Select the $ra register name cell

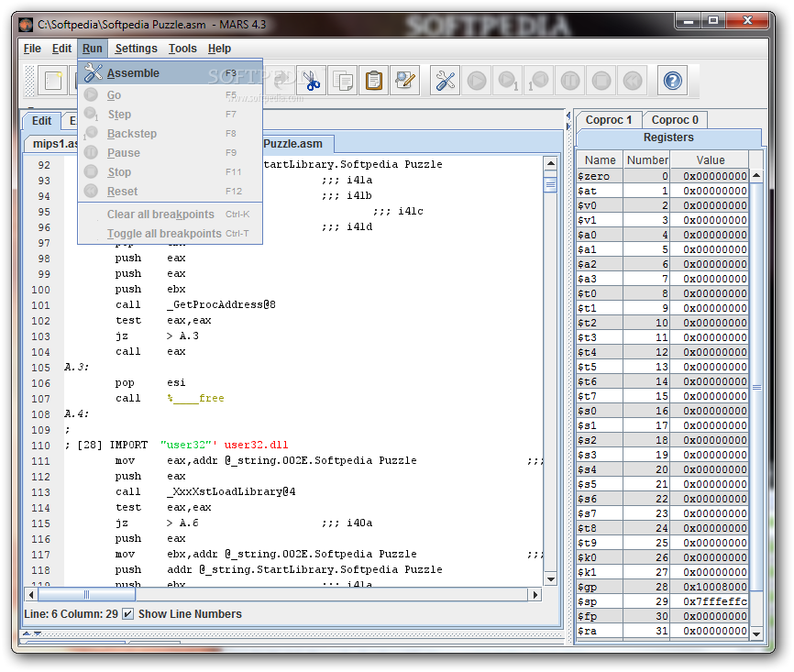pyautogui.click(x=600, y=631)
